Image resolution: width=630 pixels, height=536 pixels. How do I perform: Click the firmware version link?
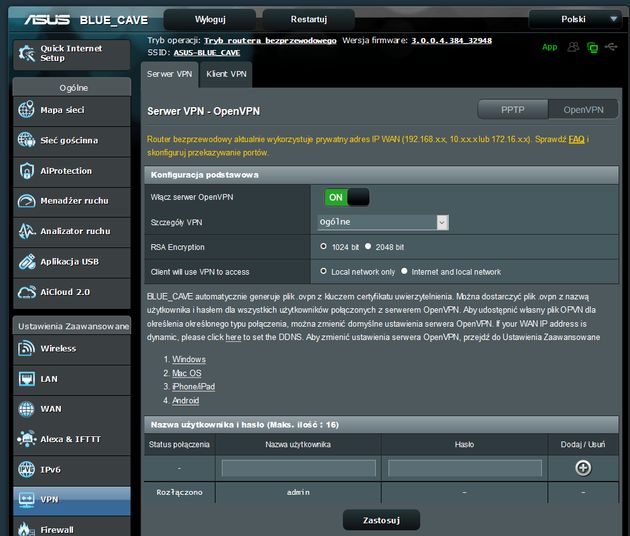(451, 41)
